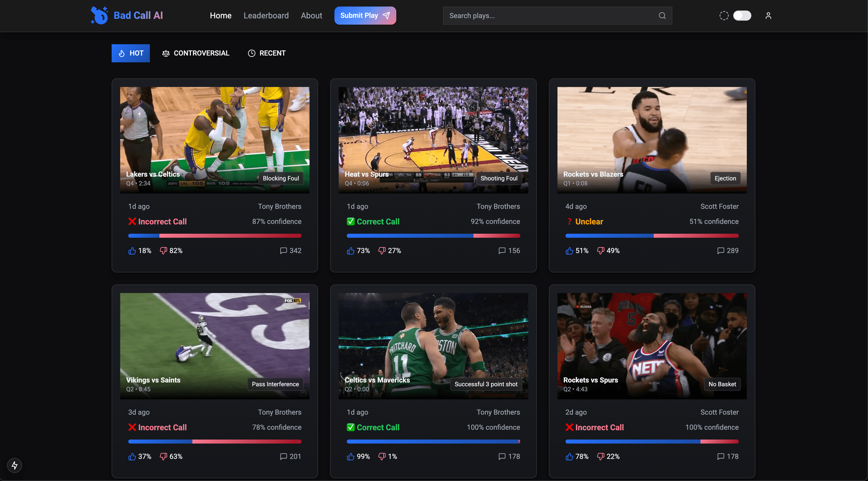Thumbs up the Heat vs Spurs play
This screenshot has height=481, width=868.
click(x=351, y=251)
